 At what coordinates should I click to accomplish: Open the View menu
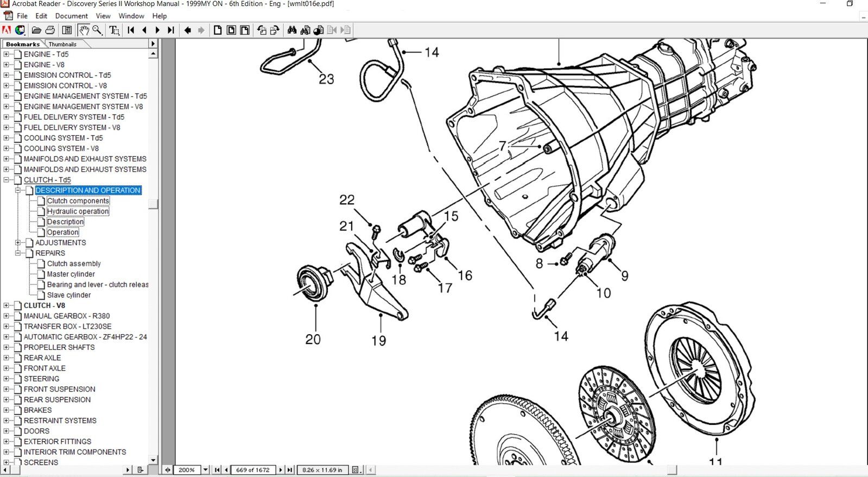point(103,16)
